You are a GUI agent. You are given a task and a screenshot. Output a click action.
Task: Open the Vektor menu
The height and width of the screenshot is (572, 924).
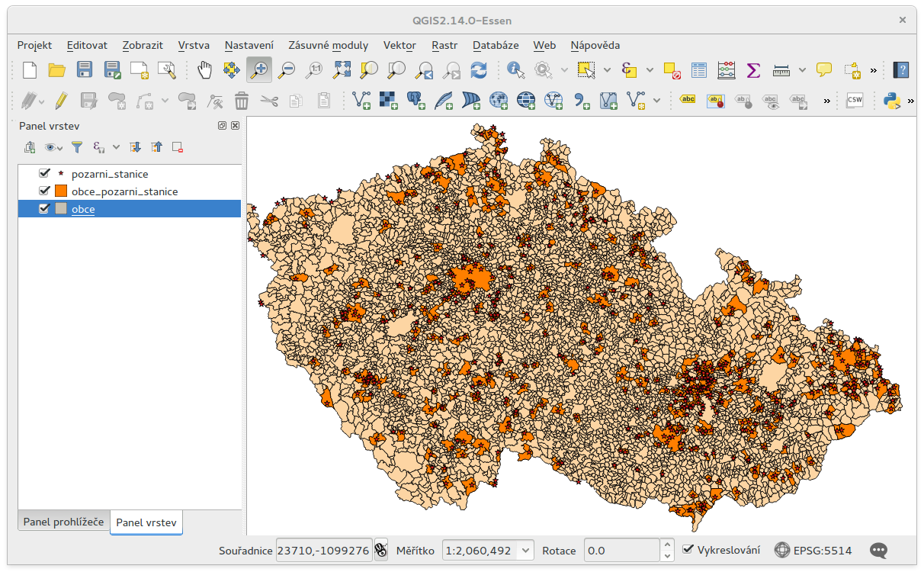click(399, 45)
